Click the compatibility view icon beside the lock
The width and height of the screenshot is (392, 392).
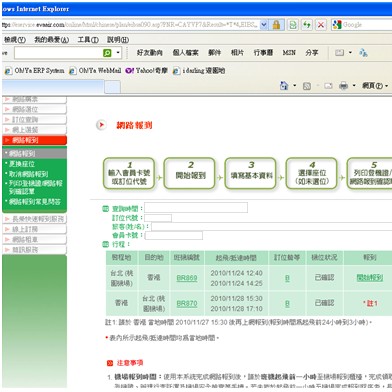pyautogui.click(x=293, y=25)
